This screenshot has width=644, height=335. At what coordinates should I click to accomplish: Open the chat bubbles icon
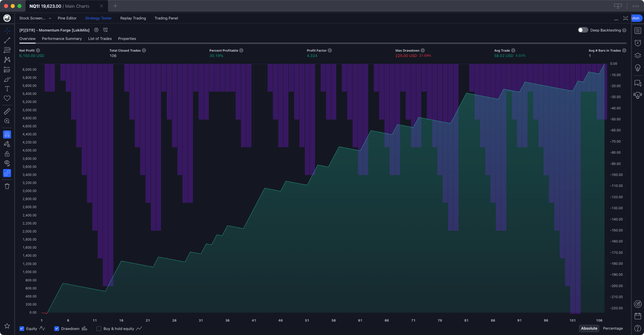coord(638,83)
